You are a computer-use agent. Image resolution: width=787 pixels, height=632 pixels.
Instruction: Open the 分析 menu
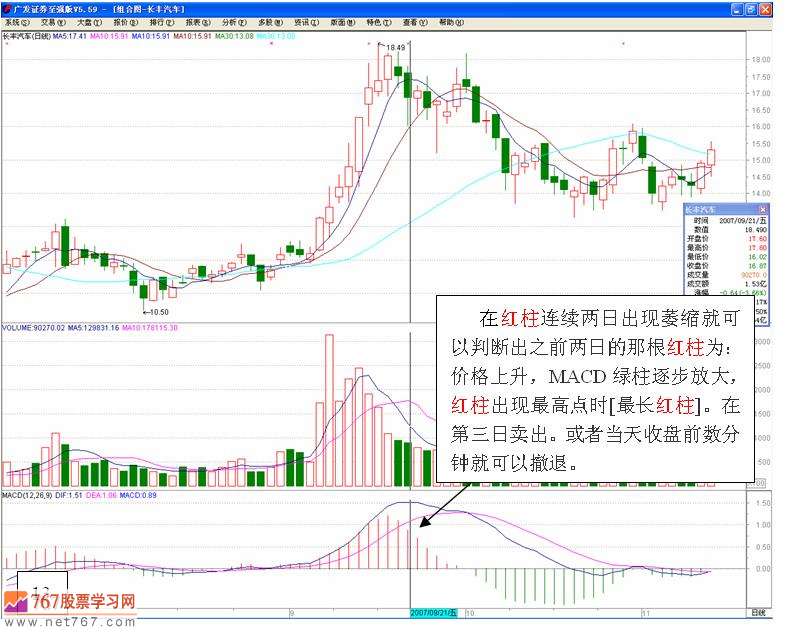pyautogui.click(x=230, y=21)
